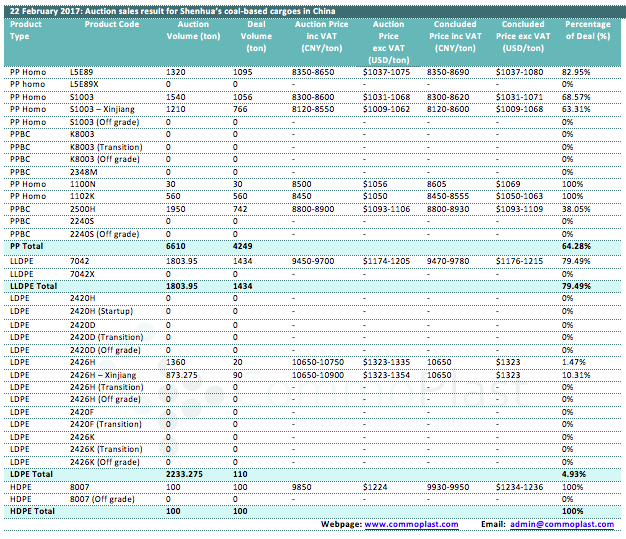
Task: Select the L5E89X product code cell
Action: pyautogui.click(x=85, y=85)
